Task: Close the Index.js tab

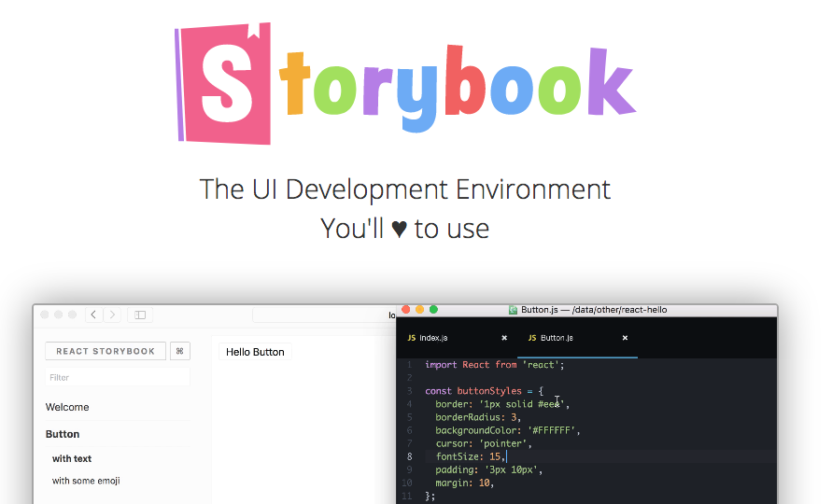Action: click(504, 338)
